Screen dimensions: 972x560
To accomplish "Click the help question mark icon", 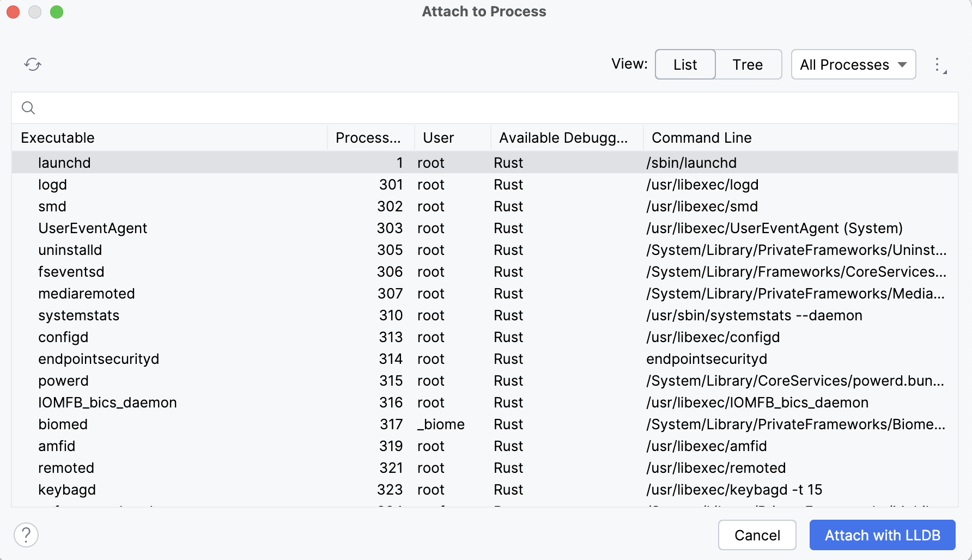I will pos(26,534).
